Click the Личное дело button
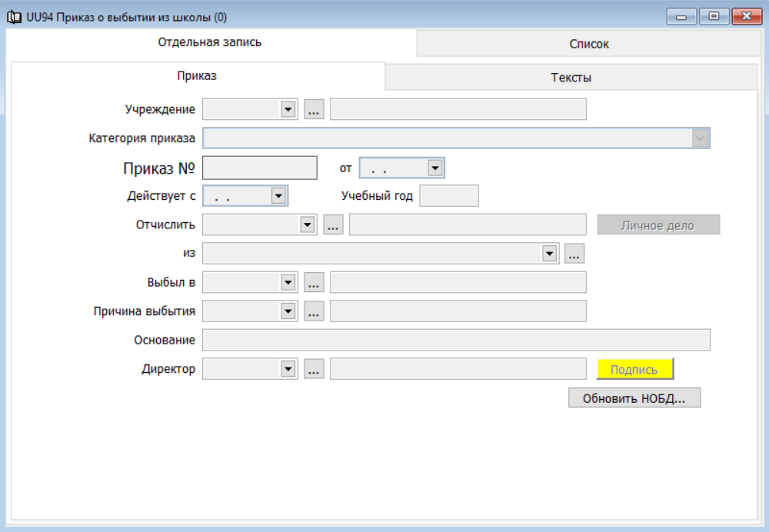Viewport: 769px width, 532px height. pyautogui.click(x=657, y=225)
